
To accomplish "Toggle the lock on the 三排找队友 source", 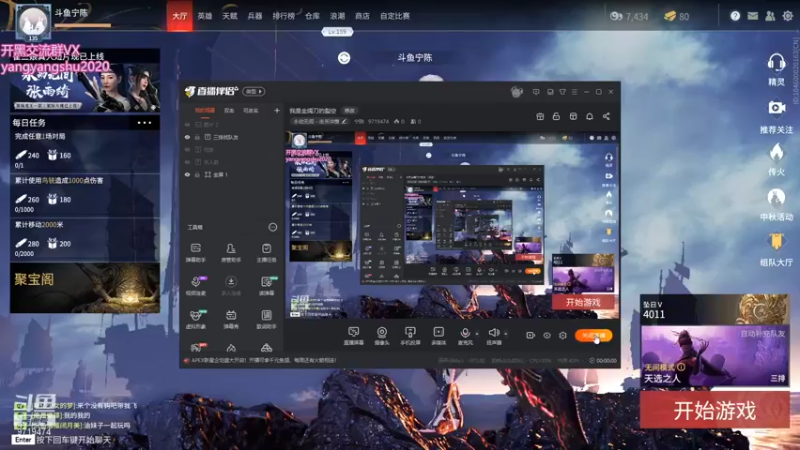I will pos(197,137).
